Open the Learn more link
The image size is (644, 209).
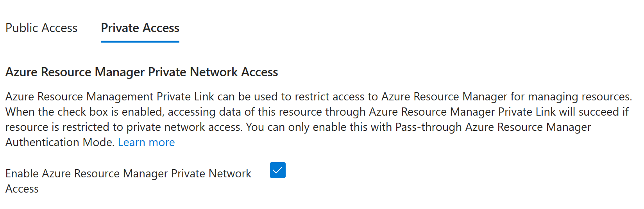pyautogui.click(x=146, y=142)
